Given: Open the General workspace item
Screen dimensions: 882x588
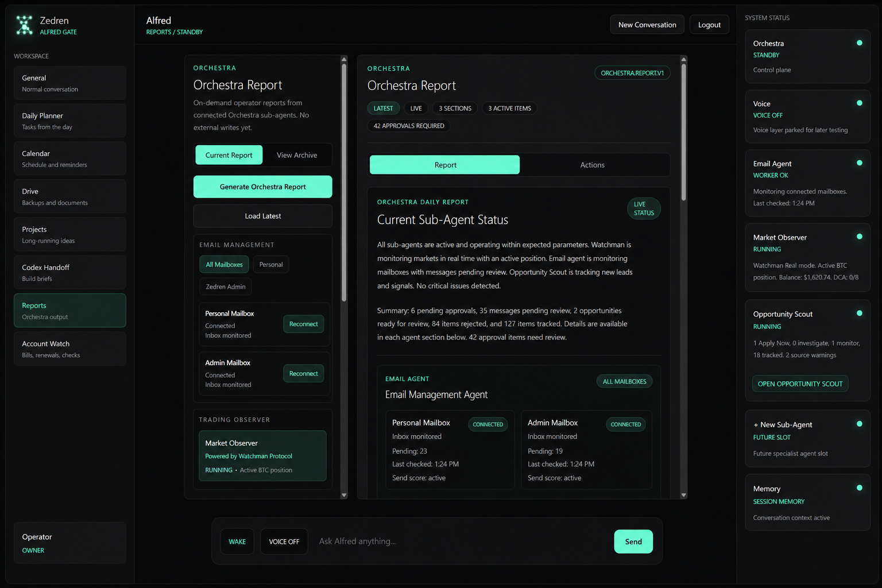Looking at the screenshot, I should click(70, 83).
